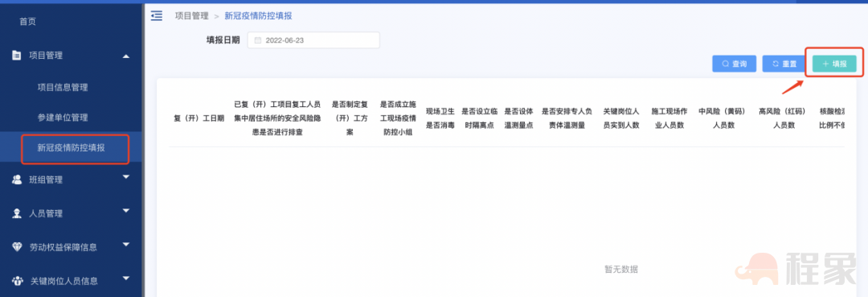The height and width of the screenshot is (297, 868).
Task: Click the 班组管理 people icon
Action: click(17, 179)
